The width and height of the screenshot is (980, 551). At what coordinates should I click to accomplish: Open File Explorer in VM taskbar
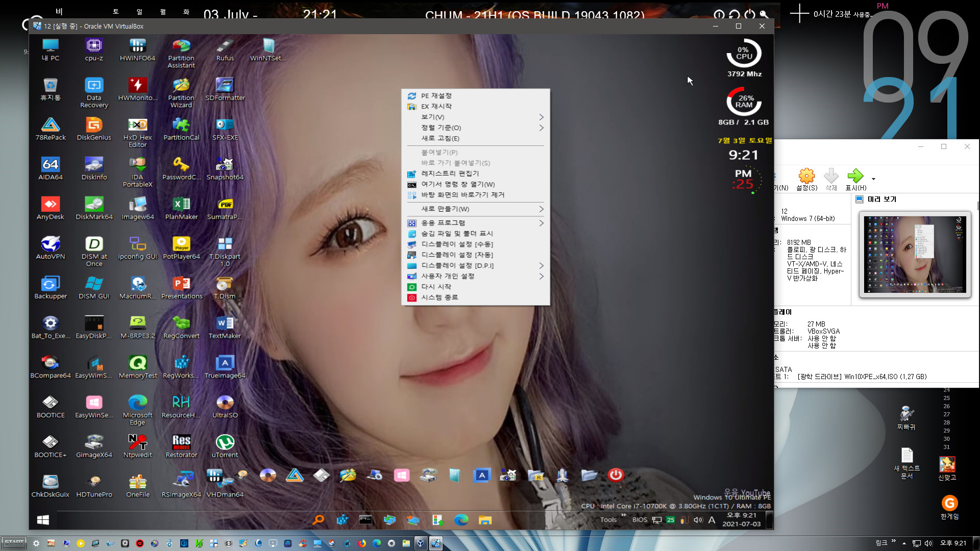(x=485, y=520)
